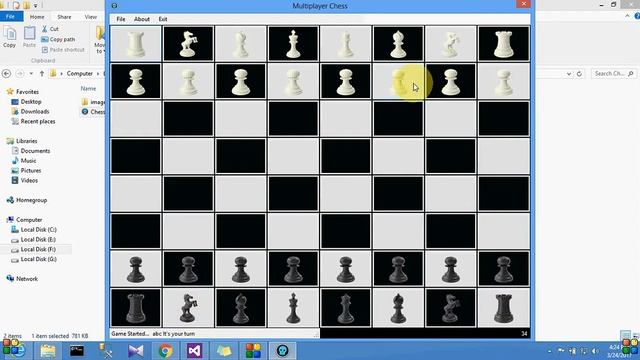Select the black bishop on the light square
The image size is (640, 360).
coord(398,308)
